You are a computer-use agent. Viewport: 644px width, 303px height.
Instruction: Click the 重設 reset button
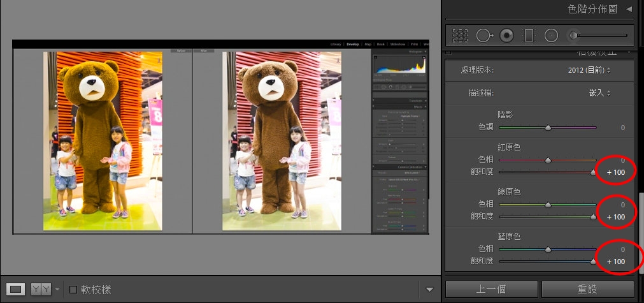pyautogui.click(x=587, y=289)
